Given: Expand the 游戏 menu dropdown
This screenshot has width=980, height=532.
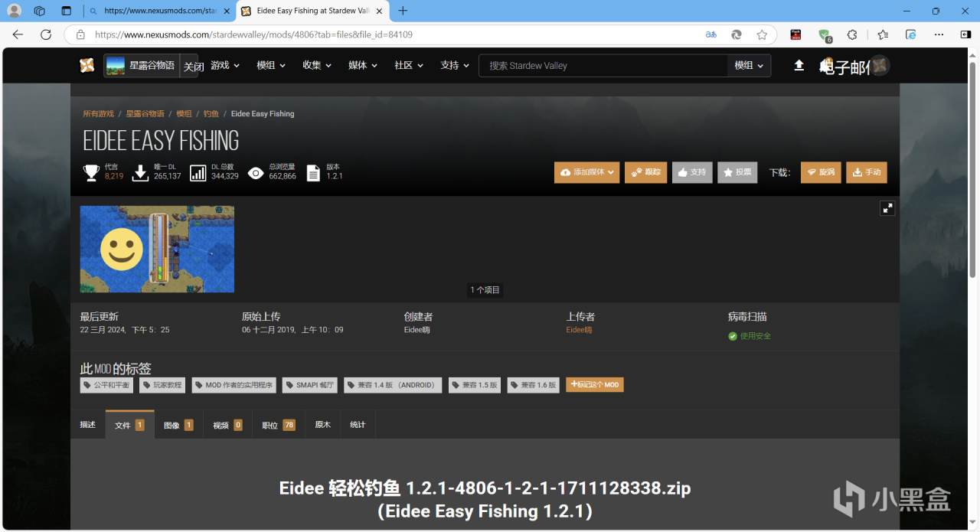Looking at the screenshot, I should pos(226,65).
